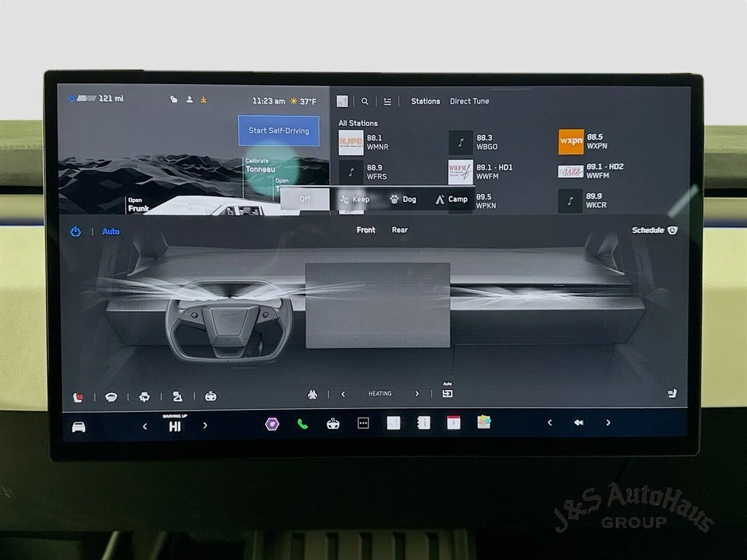This screenshot has width=747, height=560.
Task: Tap the heated steering wheel icon
Action: [211, 397]
